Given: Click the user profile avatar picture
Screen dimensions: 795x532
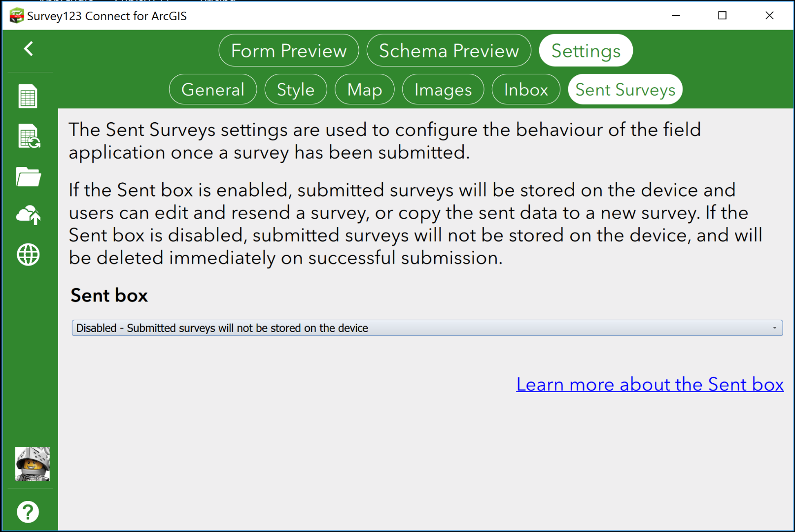Looking at the screenshot, I should [x=33, y=464].
